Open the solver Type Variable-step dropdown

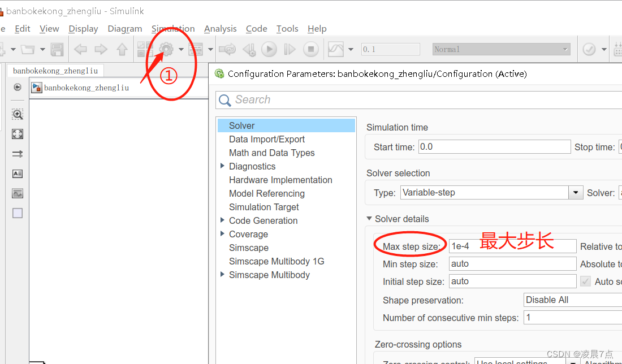tap(491, 193)
